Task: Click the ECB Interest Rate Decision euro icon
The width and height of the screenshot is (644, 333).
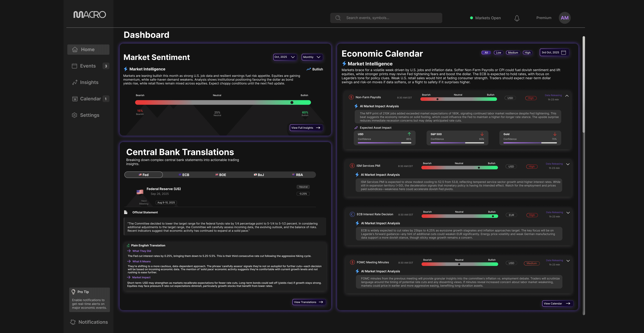Action: 352,214
